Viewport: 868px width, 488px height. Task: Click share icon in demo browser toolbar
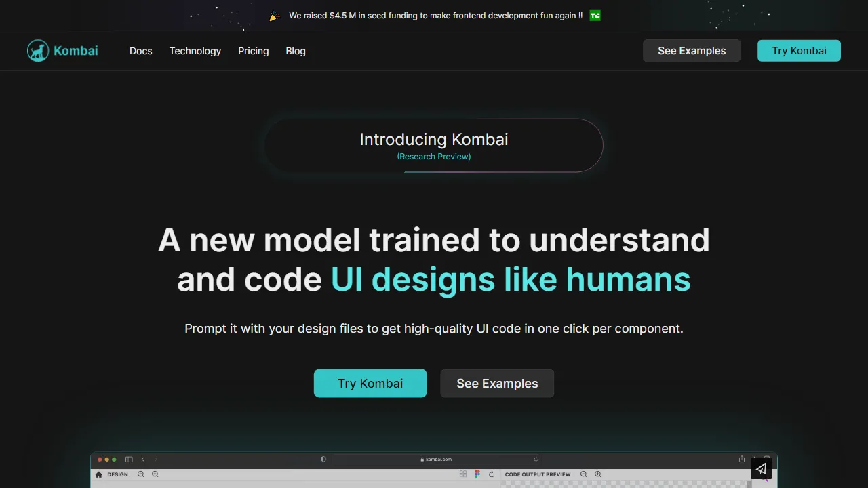click(x=742, y=459)
